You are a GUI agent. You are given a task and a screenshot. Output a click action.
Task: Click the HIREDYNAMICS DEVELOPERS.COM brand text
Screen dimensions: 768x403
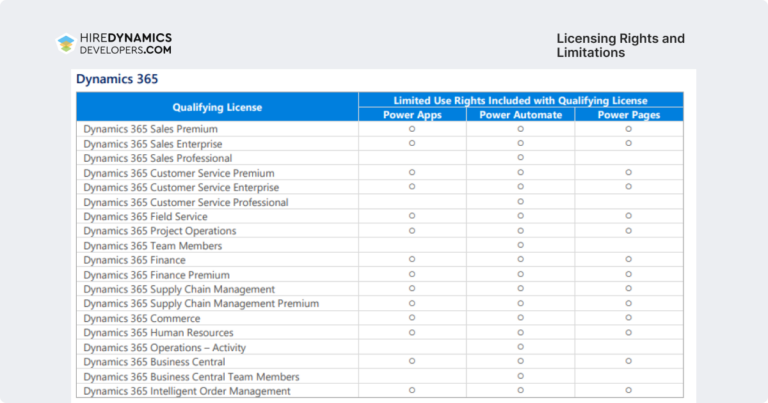point(126,44)
